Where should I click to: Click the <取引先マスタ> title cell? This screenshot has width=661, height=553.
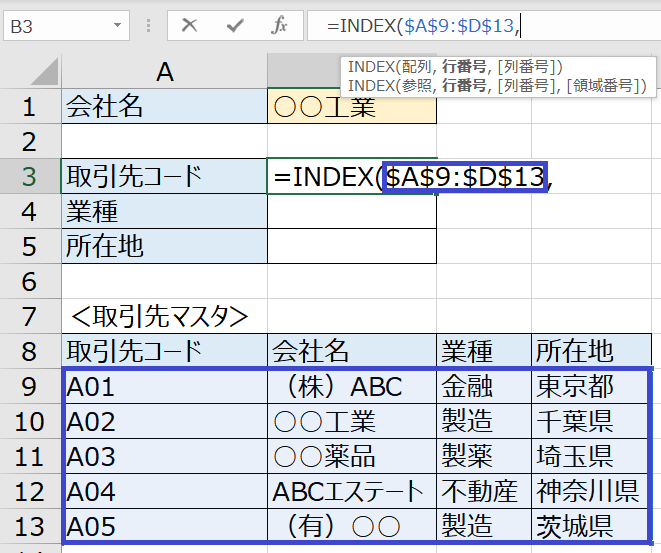click(x=164, y=316)
